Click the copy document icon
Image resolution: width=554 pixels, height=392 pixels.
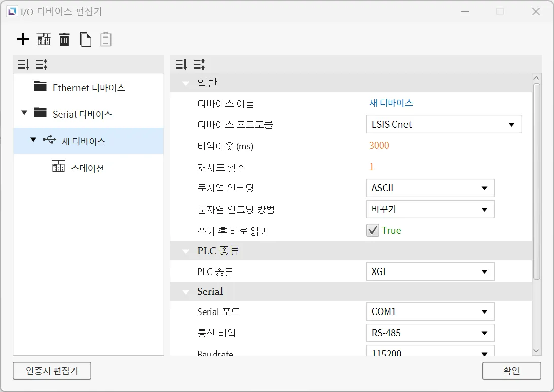click(85, 39)
